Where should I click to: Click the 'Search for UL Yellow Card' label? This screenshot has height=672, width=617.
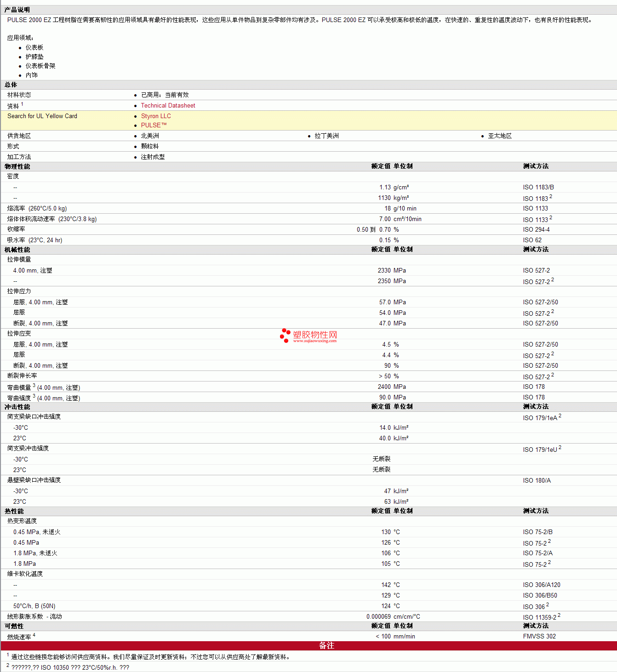(x=42, y=116)
